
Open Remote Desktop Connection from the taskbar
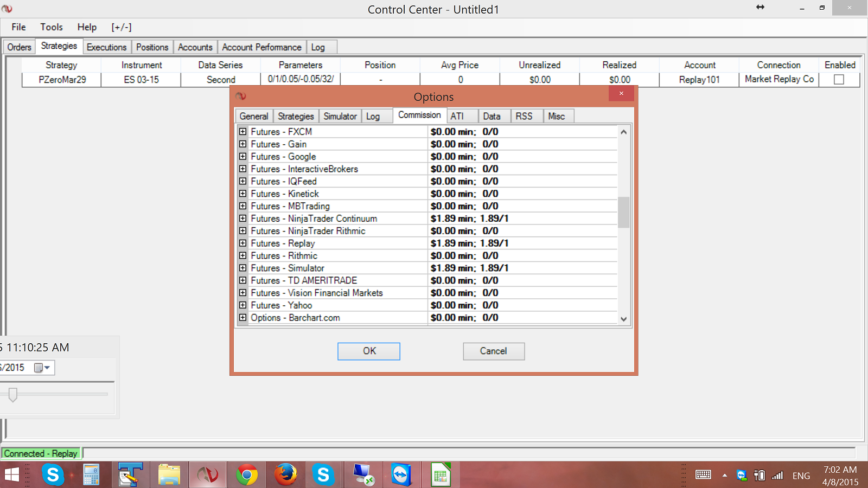(362, 475)
